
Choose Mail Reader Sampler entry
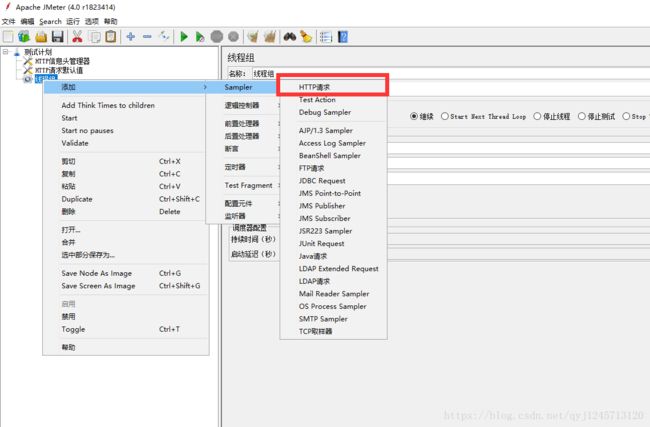334,294
